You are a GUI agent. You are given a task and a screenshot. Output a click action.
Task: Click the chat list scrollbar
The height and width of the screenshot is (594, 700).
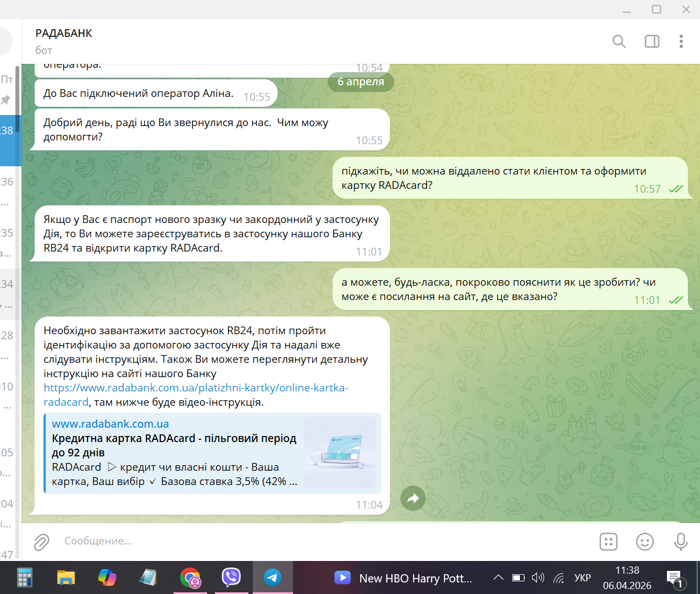click(18, 99)
